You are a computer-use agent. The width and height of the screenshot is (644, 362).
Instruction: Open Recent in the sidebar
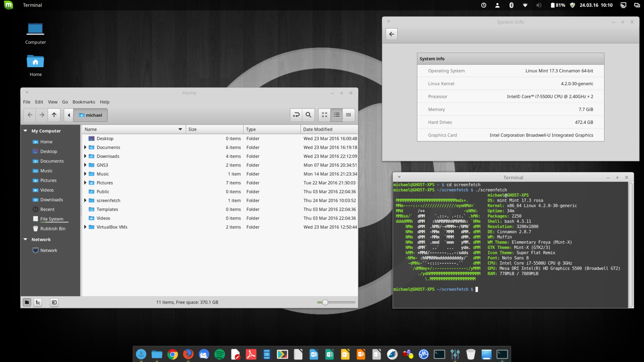tap(47, 209)
